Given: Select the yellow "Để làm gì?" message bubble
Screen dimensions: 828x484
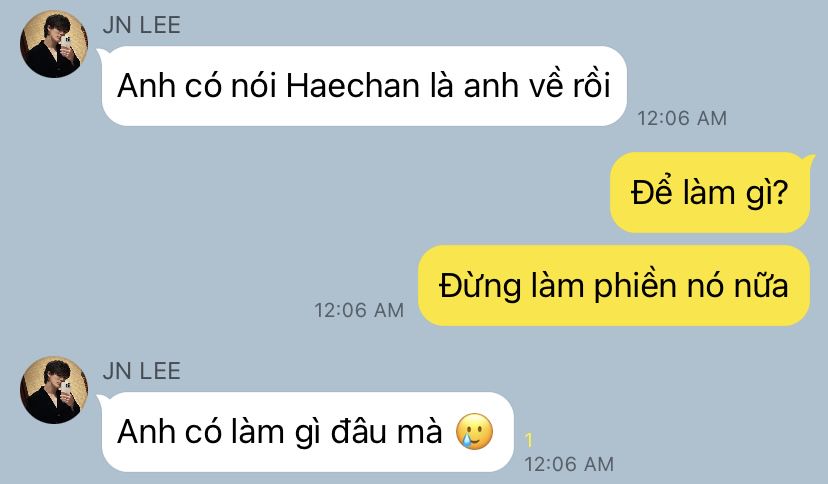Looking at the screenshot, I should (710, 193).
